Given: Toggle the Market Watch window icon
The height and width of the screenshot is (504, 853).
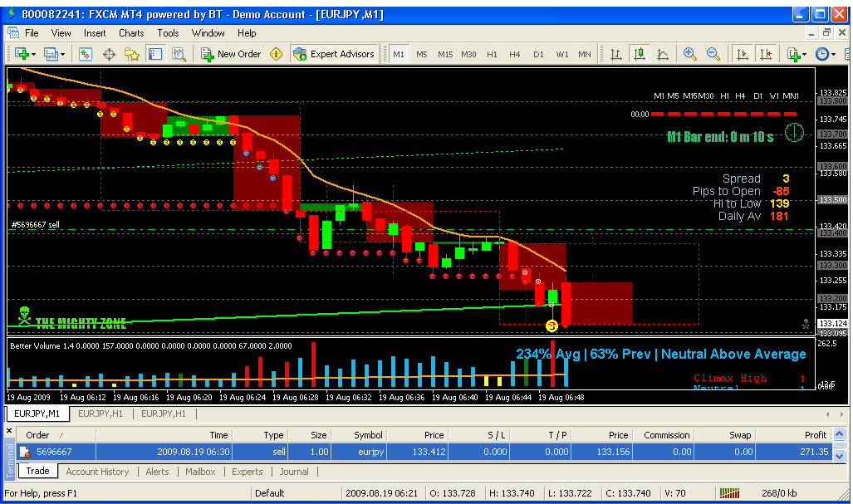Looking at the screenshot, I should [86, 54].
